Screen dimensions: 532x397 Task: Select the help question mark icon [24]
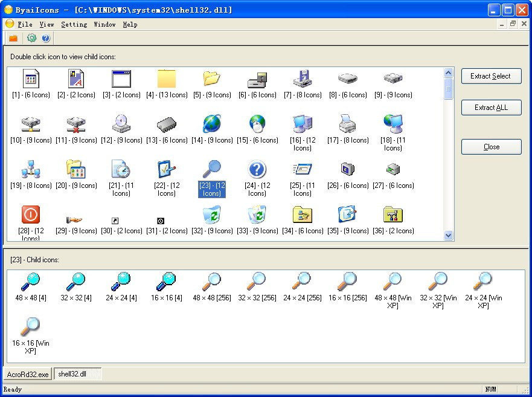(x=257, y=169)
